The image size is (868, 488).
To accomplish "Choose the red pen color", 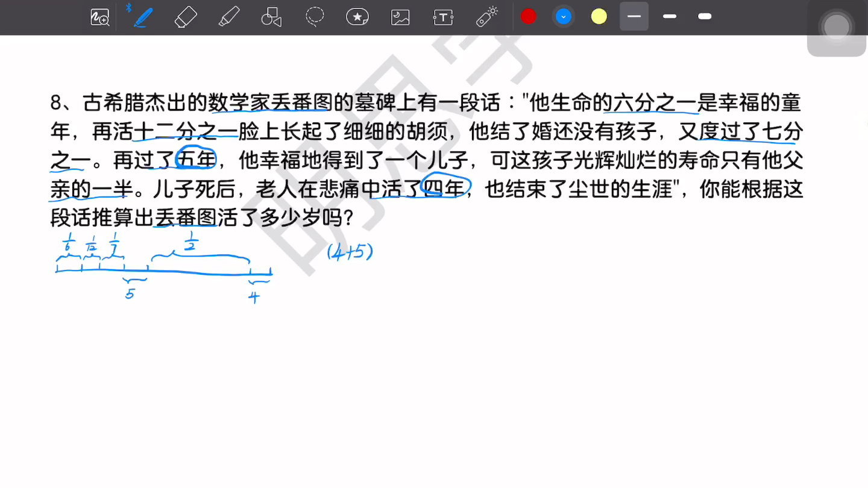I will point(528,16).
